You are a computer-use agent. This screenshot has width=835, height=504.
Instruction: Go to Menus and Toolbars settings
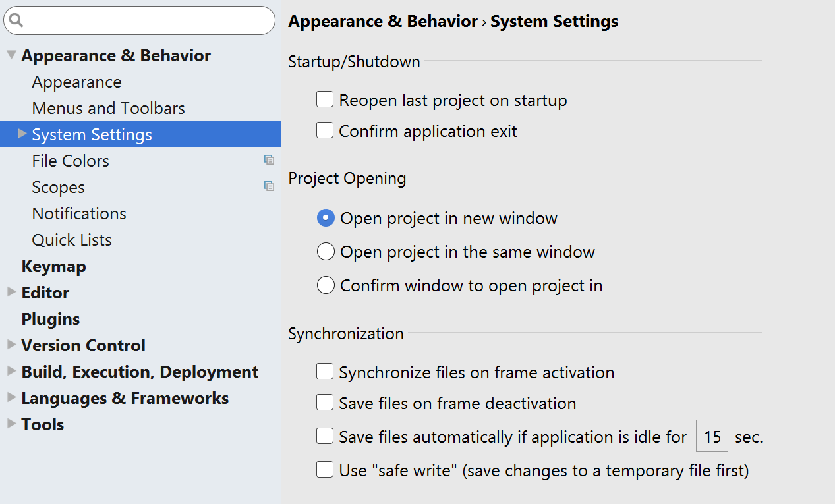[108, 108]
